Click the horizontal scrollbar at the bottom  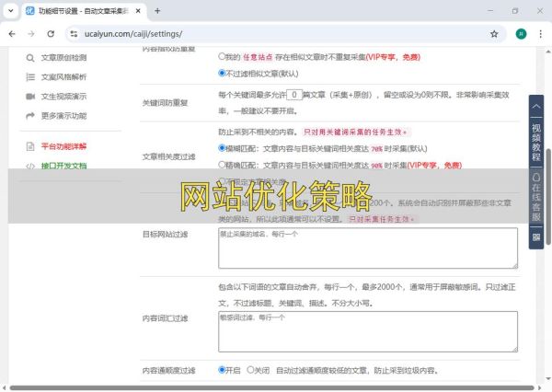tap(271, 388)
